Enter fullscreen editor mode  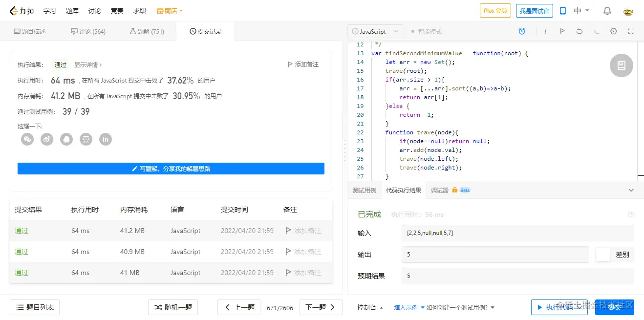pos(631,31)
